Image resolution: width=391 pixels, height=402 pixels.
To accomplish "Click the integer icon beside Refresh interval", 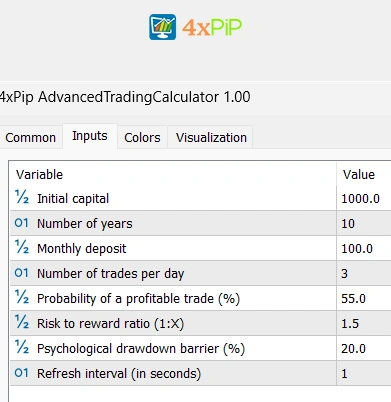I will 22,373.
